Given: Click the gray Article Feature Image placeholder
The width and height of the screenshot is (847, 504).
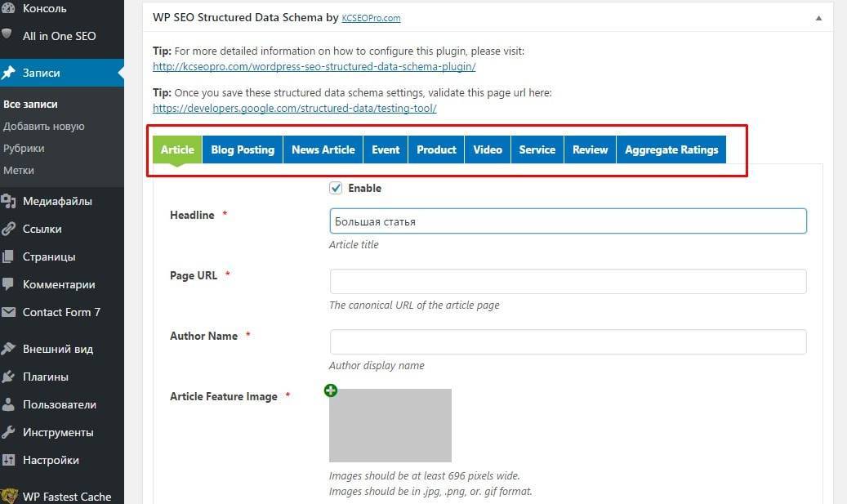Looking at the screenshot, I should 390,425.
